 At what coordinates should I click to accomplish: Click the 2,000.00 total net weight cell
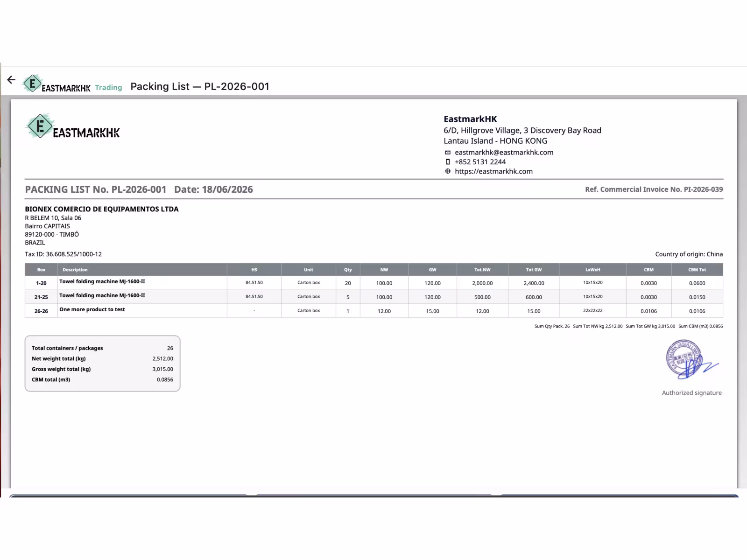click(482, 283)
